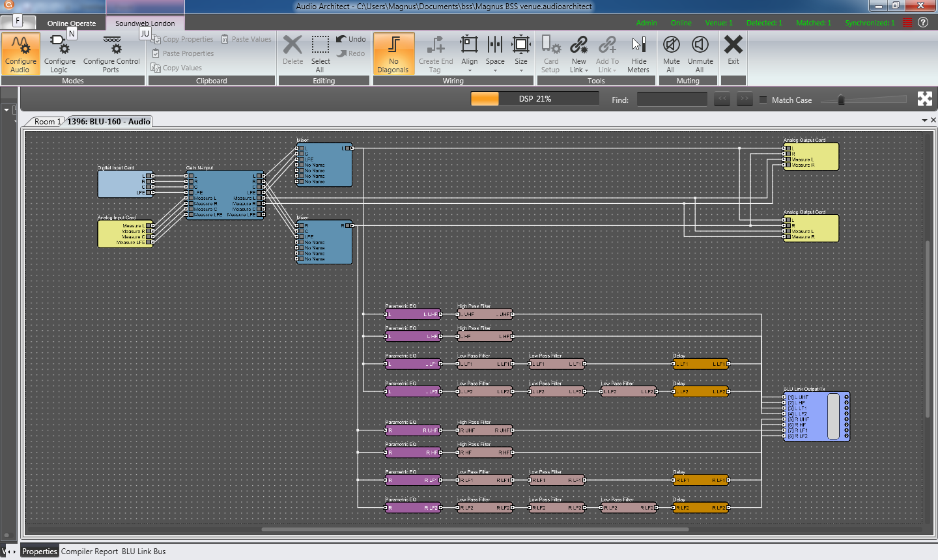Image resolution: width=938 pixels, height=560 pixels.
Task: Enable the Match Case checkbox
Action: (x=763, y=100)
